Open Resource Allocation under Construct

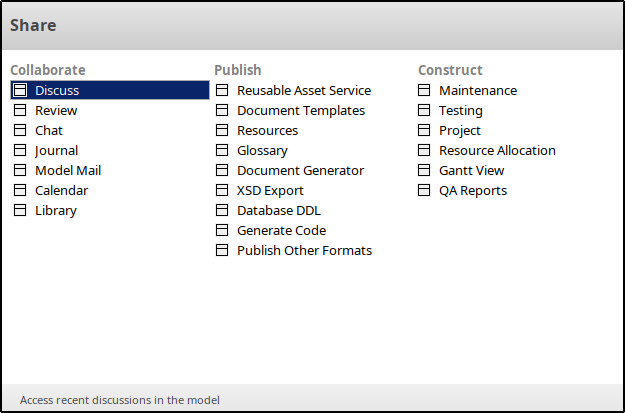(497, 150)
